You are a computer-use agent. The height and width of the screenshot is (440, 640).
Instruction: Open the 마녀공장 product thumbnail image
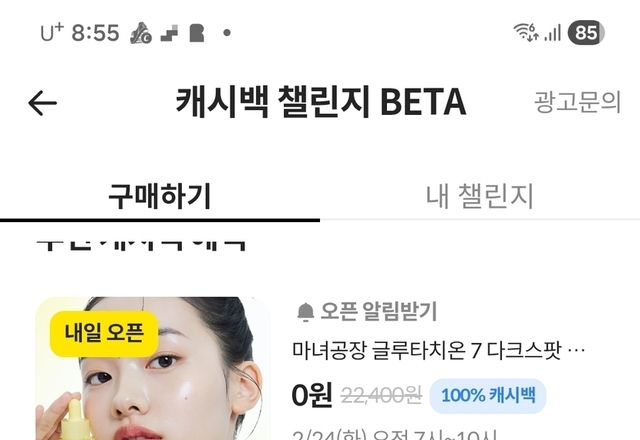(153, 368)
